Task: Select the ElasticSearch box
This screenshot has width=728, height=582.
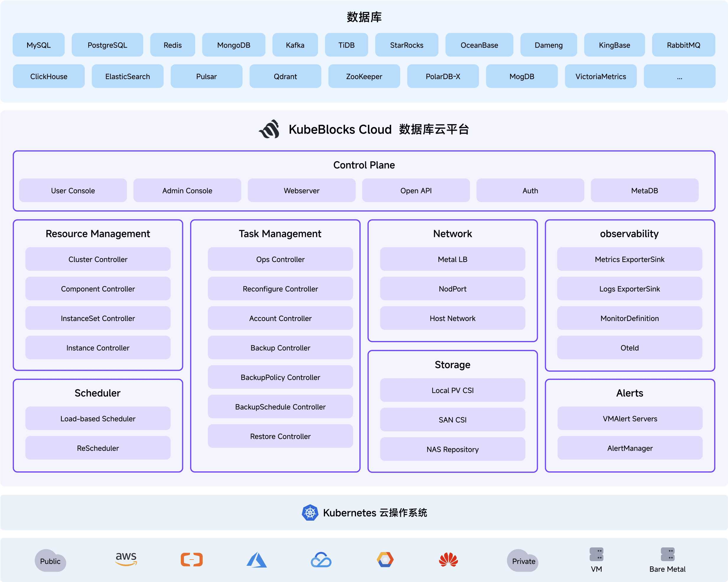Action: click(128, 76)
